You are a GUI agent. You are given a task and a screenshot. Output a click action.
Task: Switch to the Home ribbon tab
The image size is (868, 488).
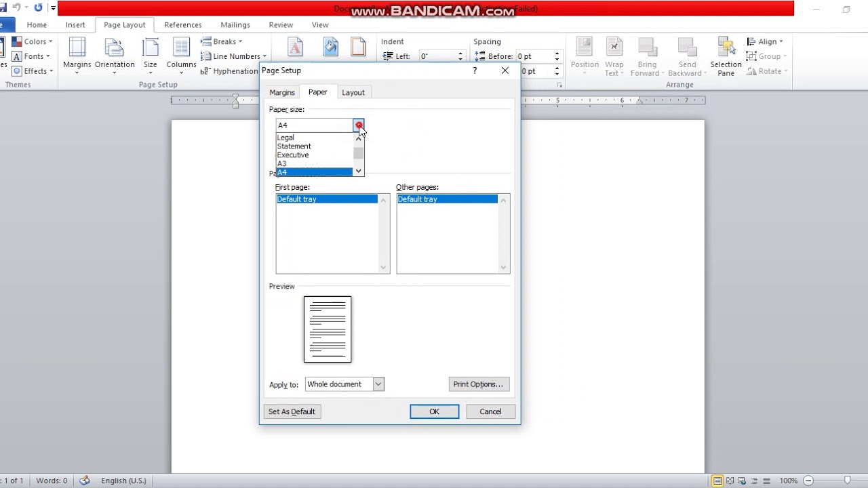tap(37, 24)
